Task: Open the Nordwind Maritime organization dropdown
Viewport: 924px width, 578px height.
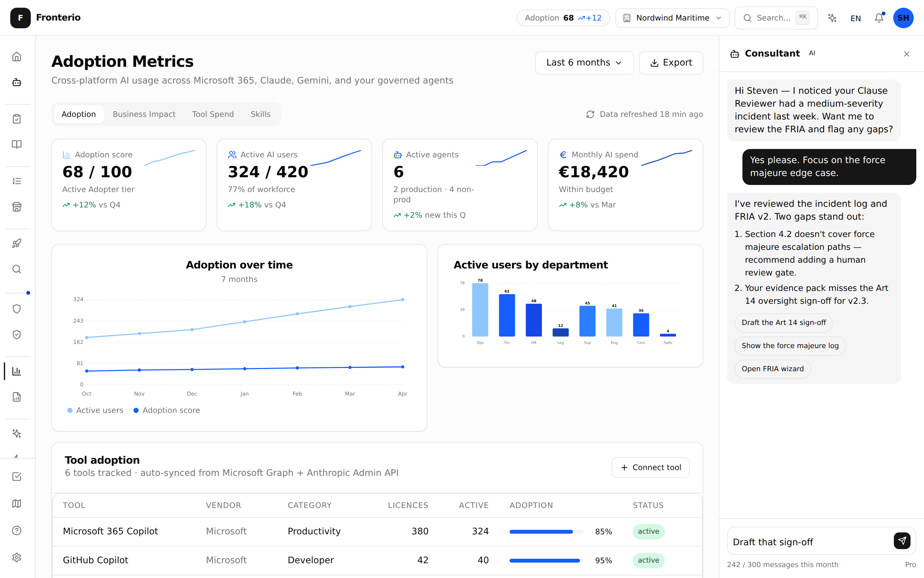Action: point(672,18)
